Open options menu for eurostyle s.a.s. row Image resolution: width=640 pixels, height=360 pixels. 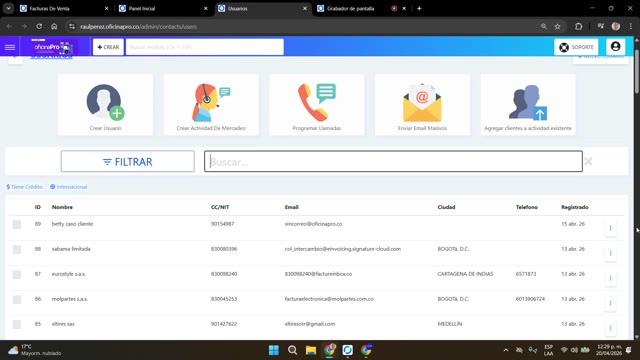pyautogui.click(x=610, y=278)
